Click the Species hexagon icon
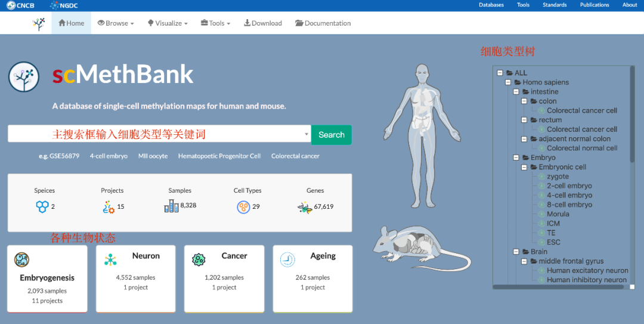644x324 pixels. coord(42,207)
